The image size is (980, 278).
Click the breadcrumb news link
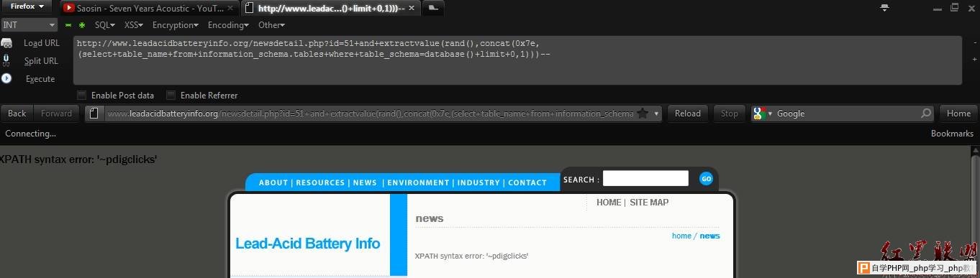pos(709,236)
